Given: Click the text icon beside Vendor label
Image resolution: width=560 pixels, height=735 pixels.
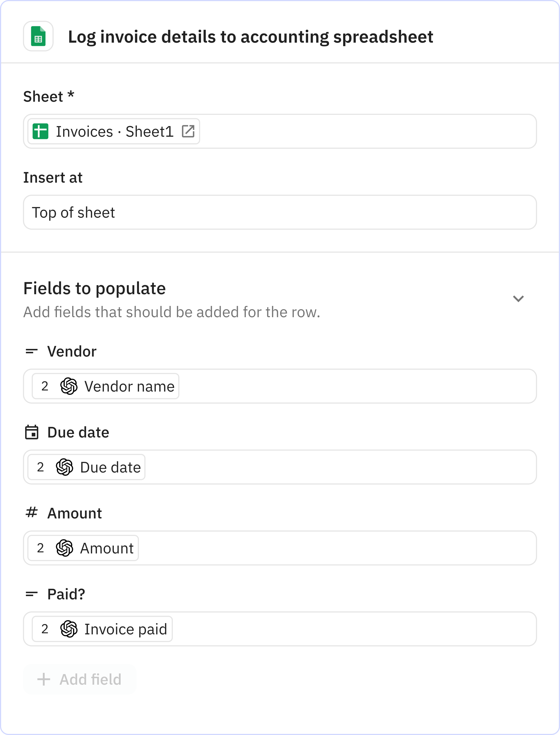Looking at the screenshot, I should 32,351.
